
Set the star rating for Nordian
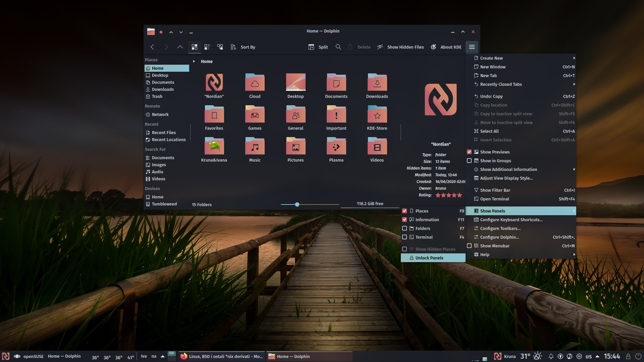pos(449,195)
